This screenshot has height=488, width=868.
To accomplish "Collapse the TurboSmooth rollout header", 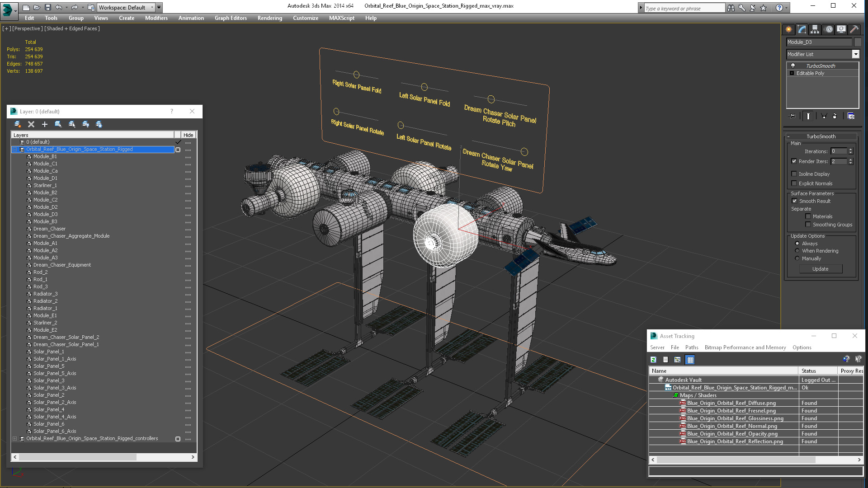I will pos(821,136).
